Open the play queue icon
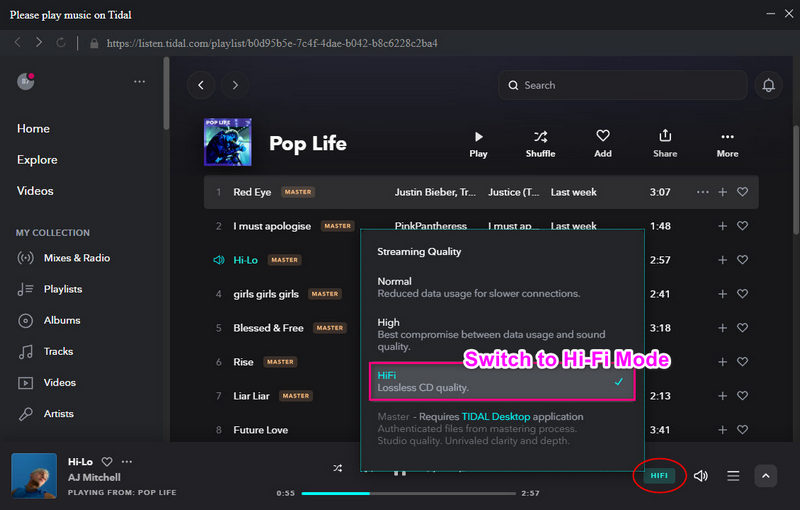Screen dimensions: 800x510 733,476
